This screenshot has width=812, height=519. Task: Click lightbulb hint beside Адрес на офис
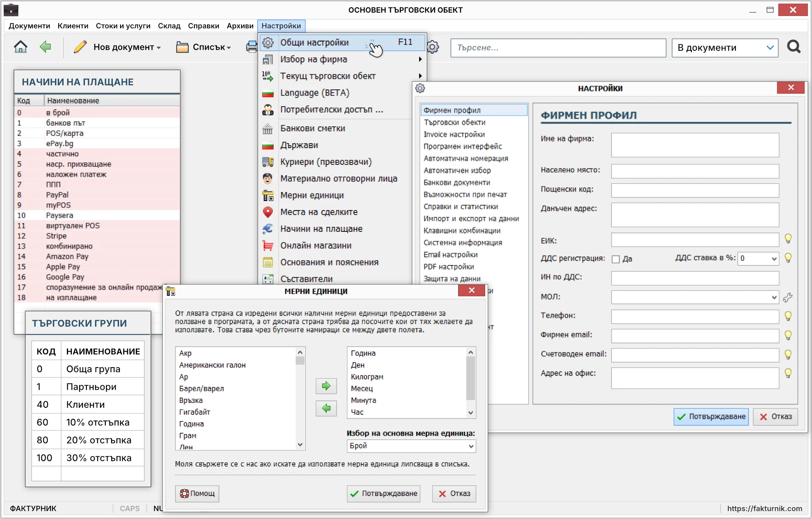[788, 373]
